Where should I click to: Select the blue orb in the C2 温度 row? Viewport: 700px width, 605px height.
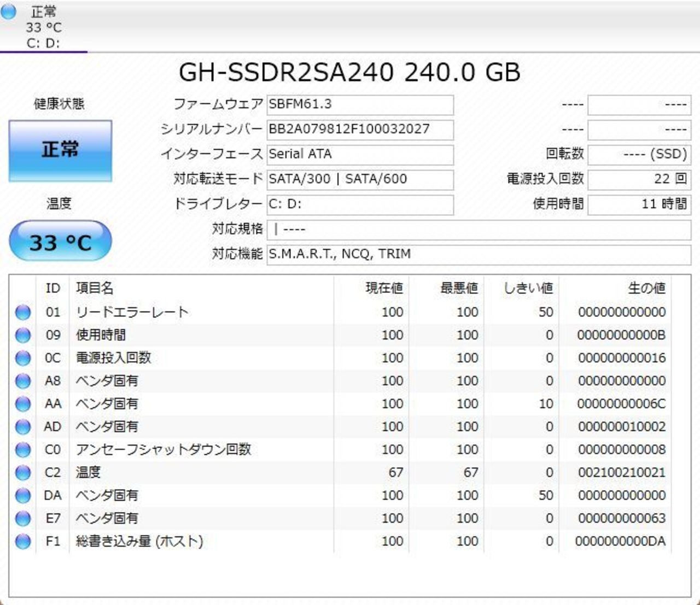coord(23,472)
